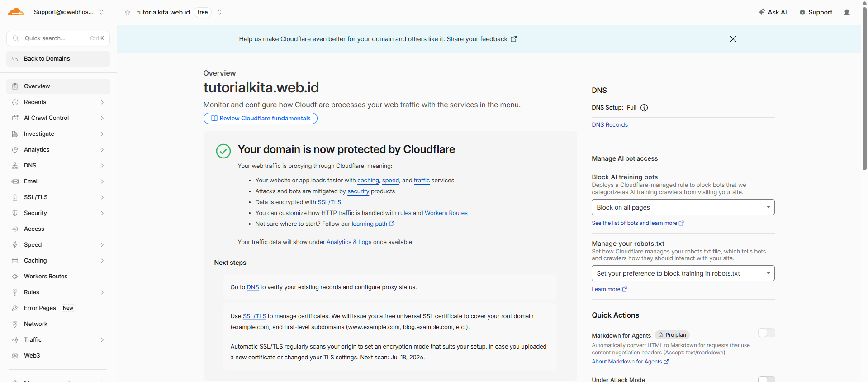Image resolution: width=868 pixels, height=382 pixels.
Task: Click the DNS network icon in sidebar
Action: click(x=15, y=166)
